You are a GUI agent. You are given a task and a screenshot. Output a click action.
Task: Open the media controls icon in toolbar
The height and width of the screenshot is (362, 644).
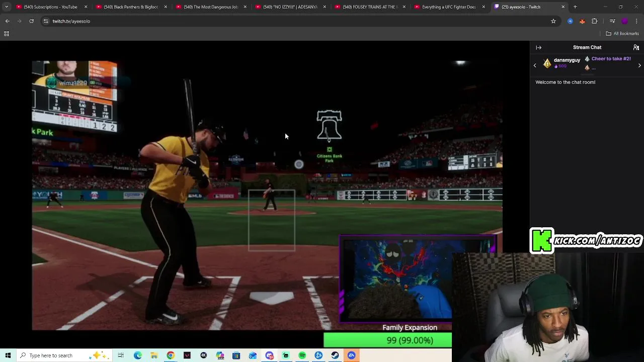612,21
